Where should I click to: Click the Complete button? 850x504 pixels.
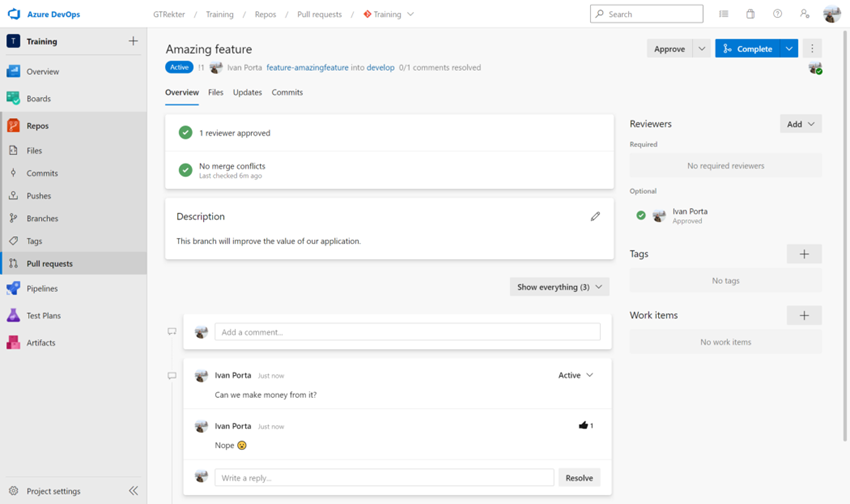click(748, 49)
